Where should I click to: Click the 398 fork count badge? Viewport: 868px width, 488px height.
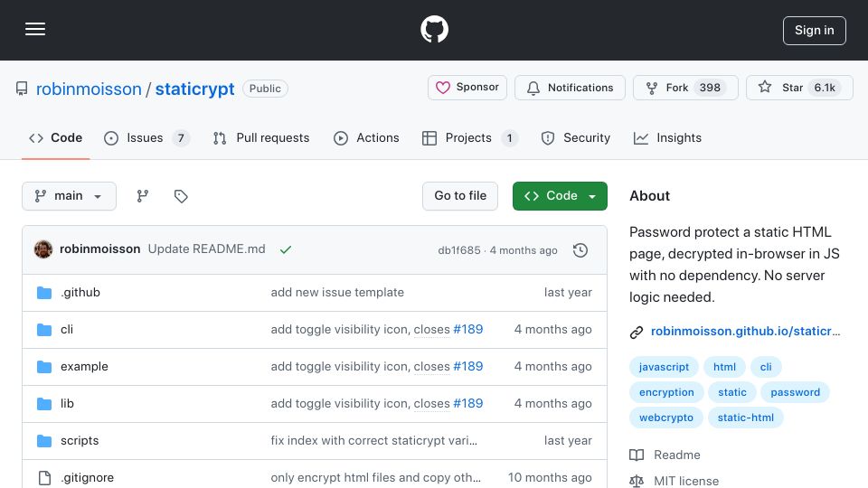(710, 88)
